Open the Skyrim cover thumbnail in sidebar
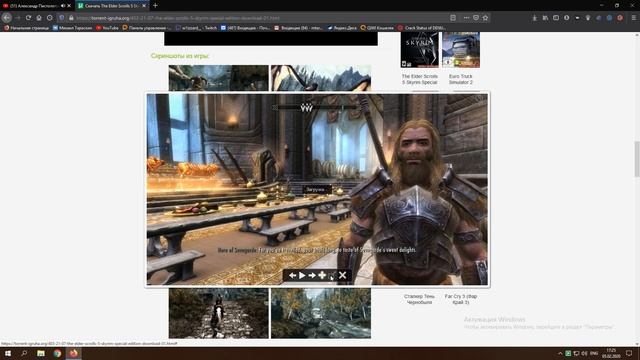The height and width of the screenshot is (360, 640). click(x=420, y=50)
